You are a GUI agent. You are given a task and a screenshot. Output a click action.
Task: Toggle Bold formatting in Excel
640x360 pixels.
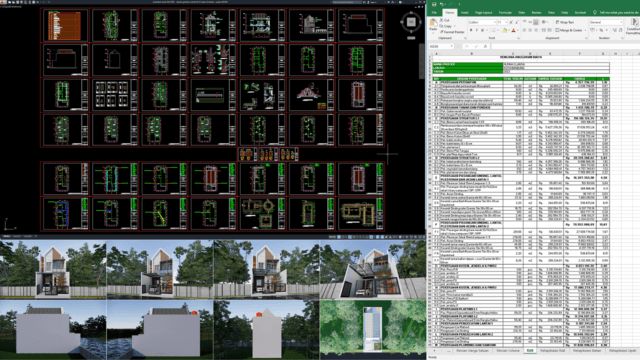point(471,30)
